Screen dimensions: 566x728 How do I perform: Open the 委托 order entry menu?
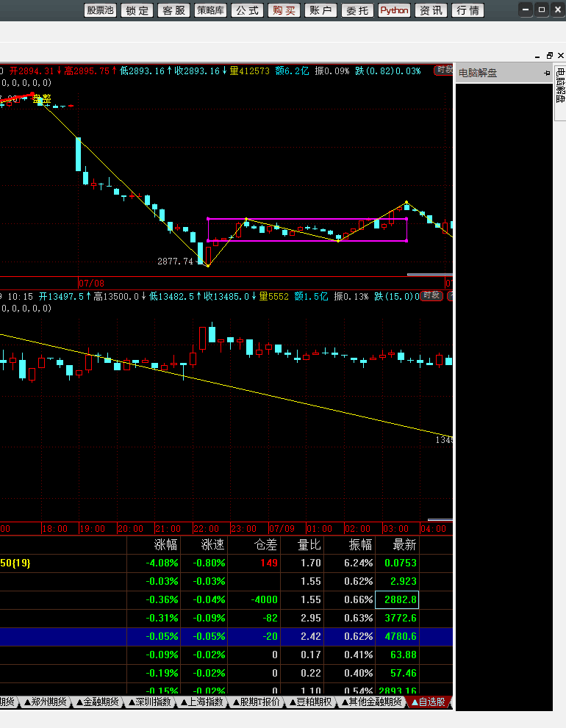[357, 10]
